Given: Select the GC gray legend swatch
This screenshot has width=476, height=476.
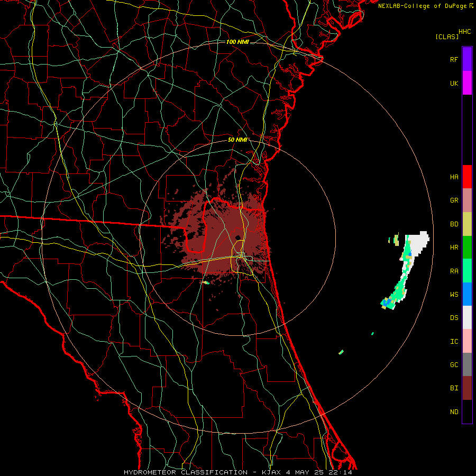Looking at the screenshot, I should tap(467, 364).
